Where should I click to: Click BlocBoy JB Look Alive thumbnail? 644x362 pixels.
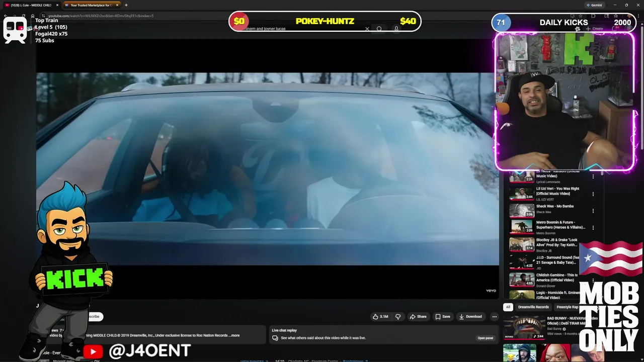click(x=522, y=244)
